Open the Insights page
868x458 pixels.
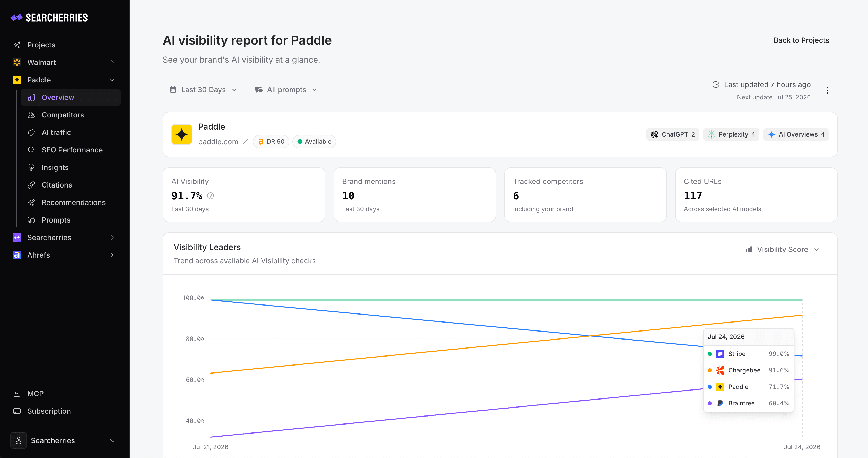(71, 168)
